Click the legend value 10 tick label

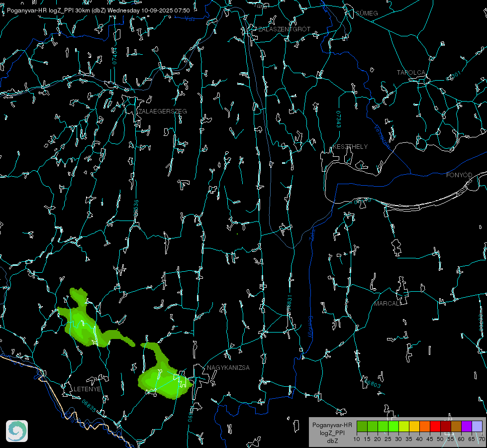point(357,439)
